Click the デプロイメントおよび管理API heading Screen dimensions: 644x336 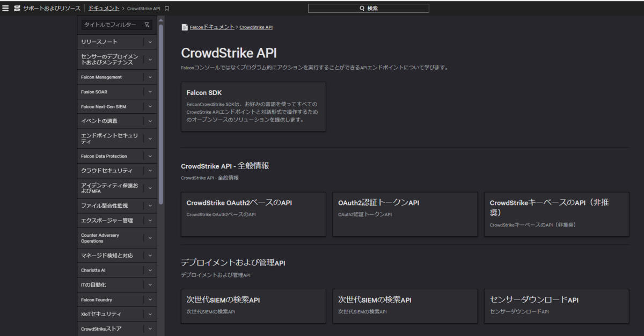(x=233, y=263)
